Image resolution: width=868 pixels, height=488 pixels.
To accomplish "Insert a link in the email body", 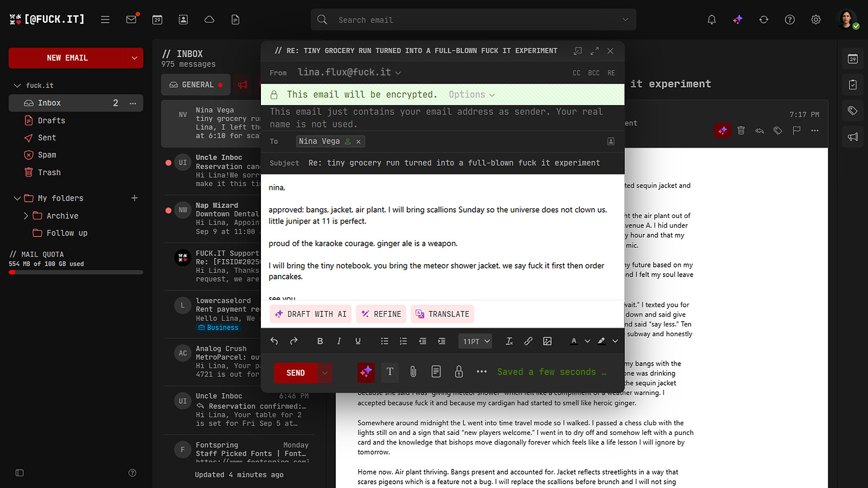I will pos(528,341).
